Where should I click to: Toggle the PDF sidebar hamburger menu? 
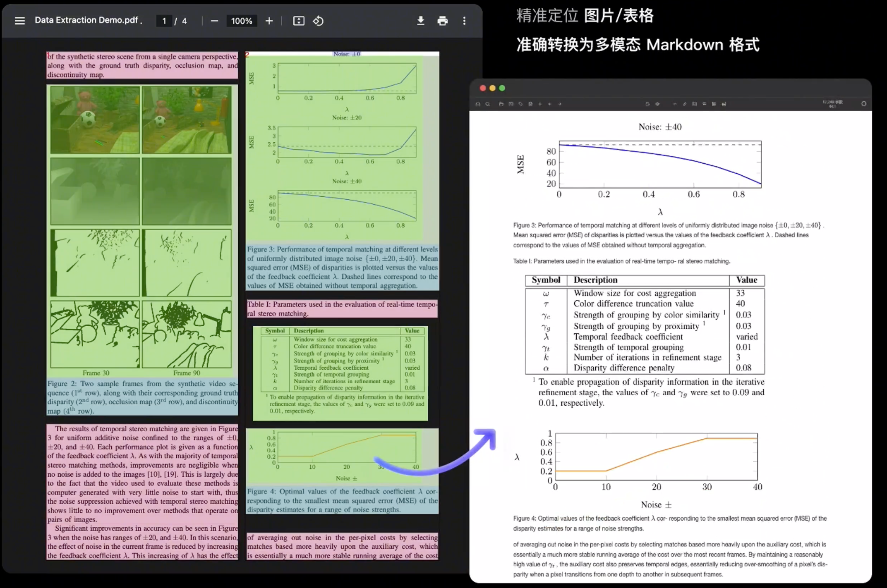coord(19,21)
